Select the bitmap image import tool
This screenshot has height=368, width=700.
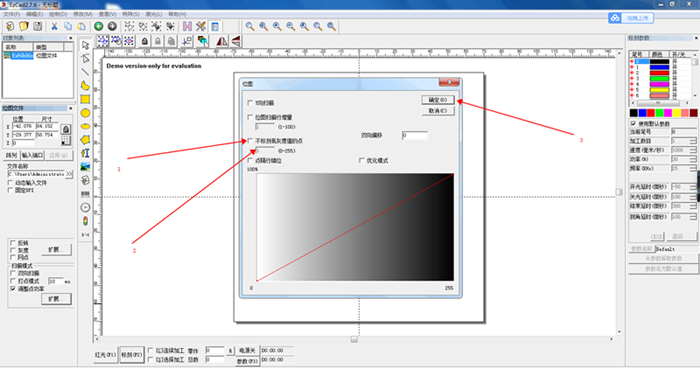[85, 167]
